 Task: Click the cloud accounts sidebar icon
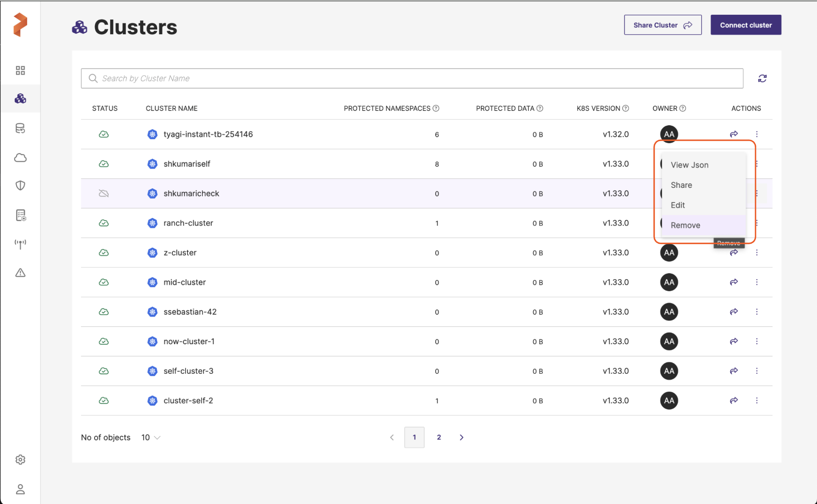pos(20,157)
